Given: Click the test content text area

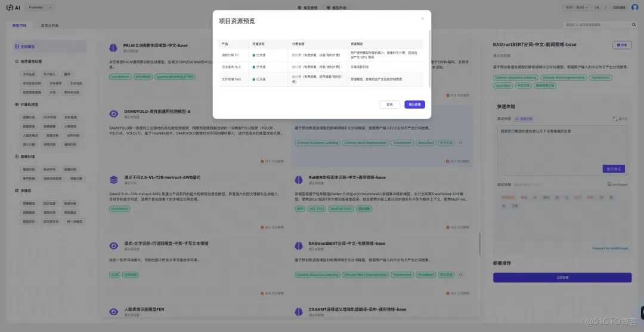Looking at the screenshot, I should (562, 150).
